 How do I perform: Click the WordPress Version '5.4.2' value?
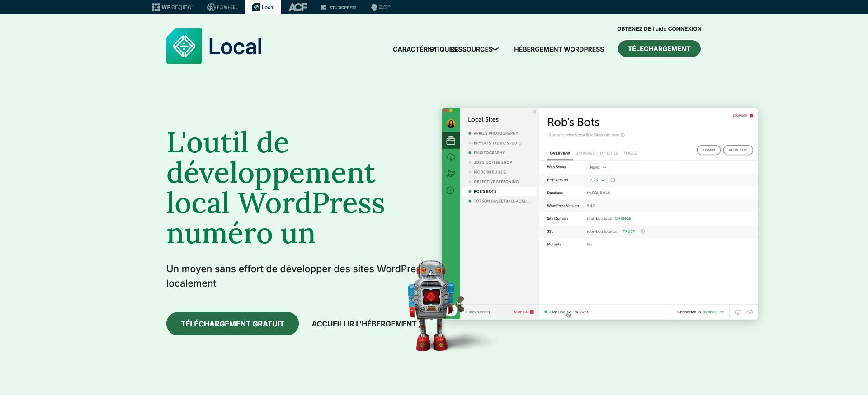pos(591,206)
